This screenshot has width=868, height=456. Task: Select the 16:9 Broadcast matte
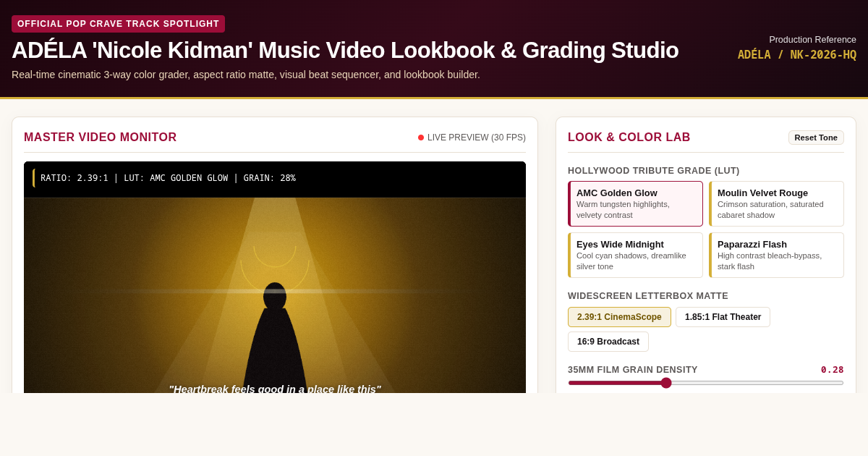608,342
